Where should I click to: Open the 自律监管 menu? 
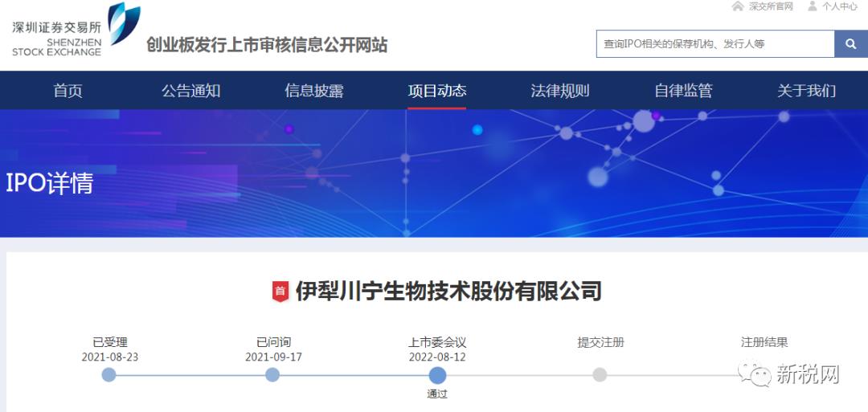683,91
